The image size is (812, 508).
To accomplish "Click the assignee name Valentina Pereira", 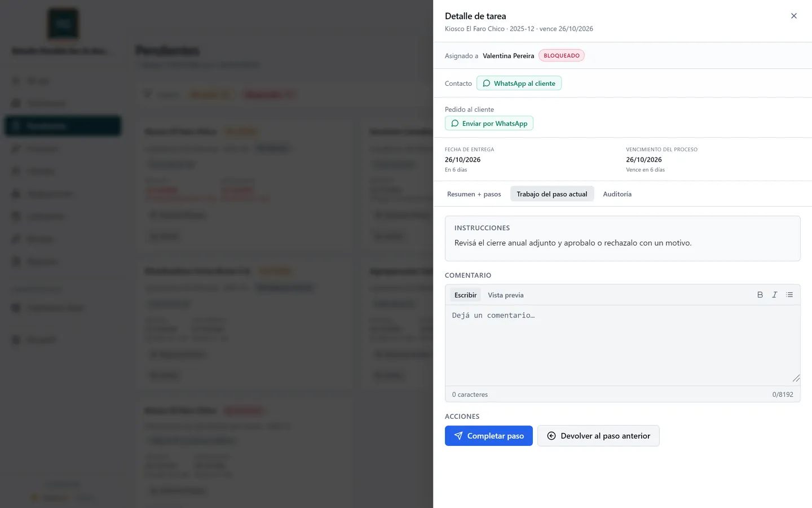I will pyautogui.click(x=508, y=55).
